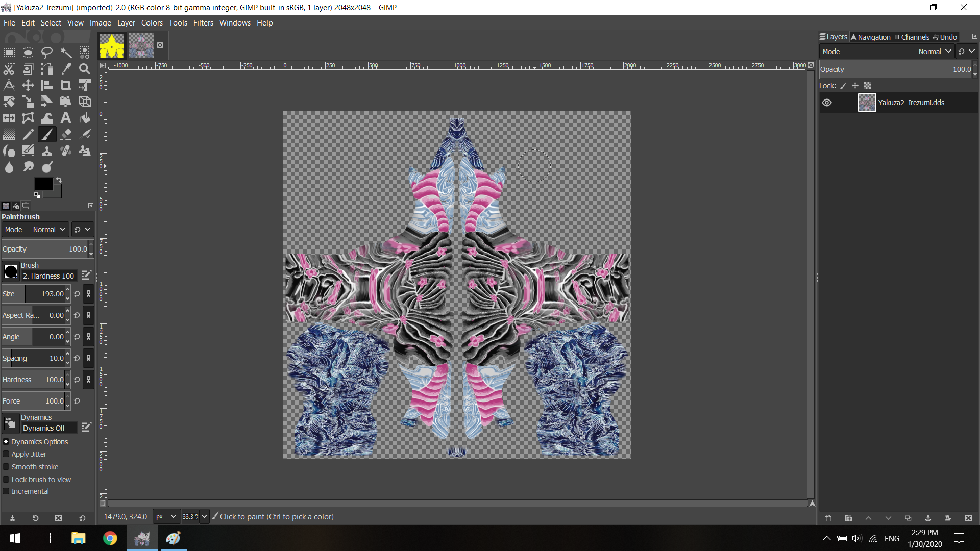
Task: Toggle lock position and size
Action: 855,86
